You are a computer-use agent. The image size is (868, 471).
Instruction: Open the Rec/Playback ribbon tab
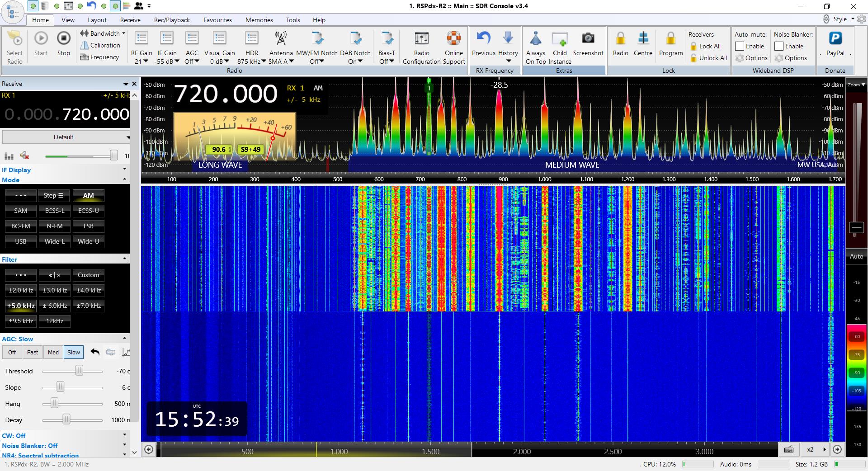tap(172, 20)
